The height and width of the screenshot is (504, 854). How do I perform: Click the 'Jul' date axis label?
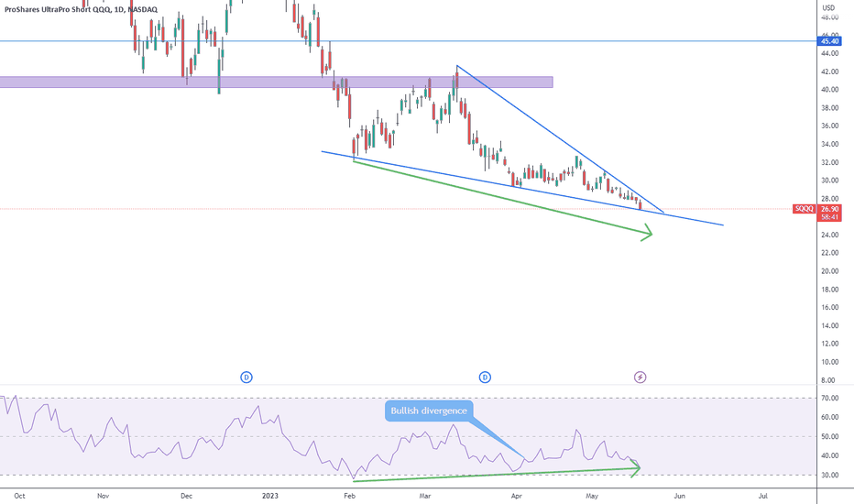(x=763, y=496)
